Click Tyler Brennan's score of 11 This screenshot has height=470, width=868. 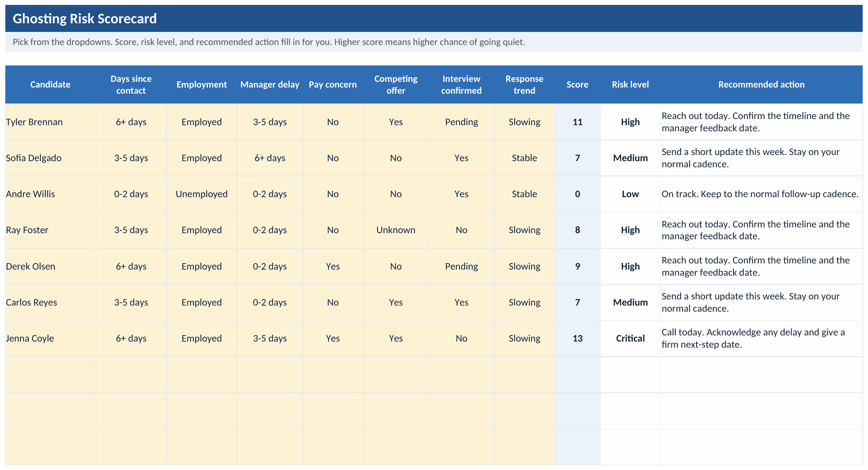point(578,122)
